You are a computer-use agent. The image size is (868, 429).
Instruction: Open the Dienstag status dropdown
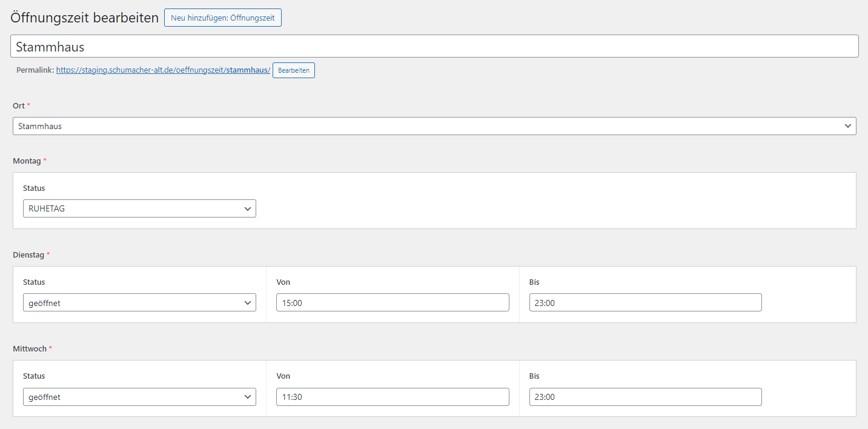[139, 303]
